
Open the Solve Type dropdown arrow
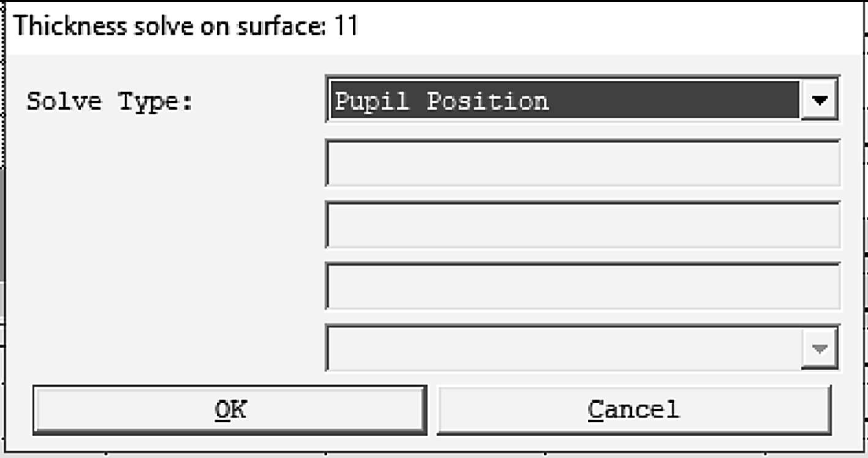[x=820, y=100]
